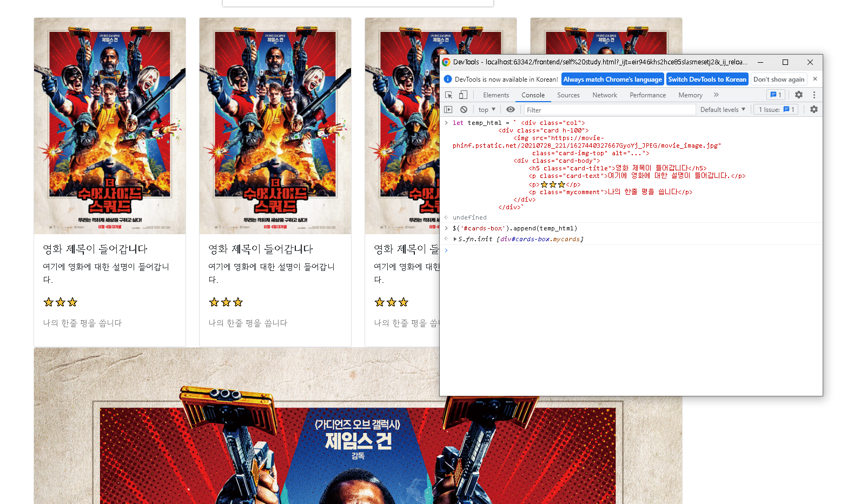Click the Chrome logo in DevTools title bar

(446, 62)
